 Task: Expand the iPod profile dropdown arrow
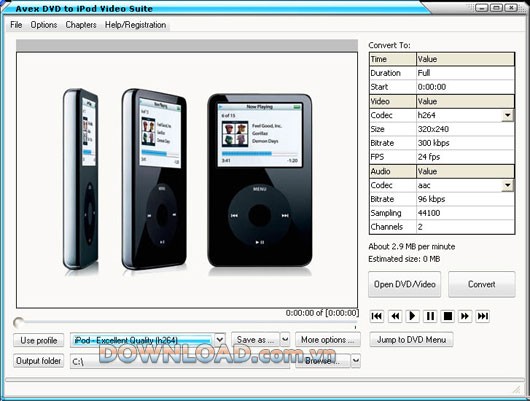tap(220, 339)
